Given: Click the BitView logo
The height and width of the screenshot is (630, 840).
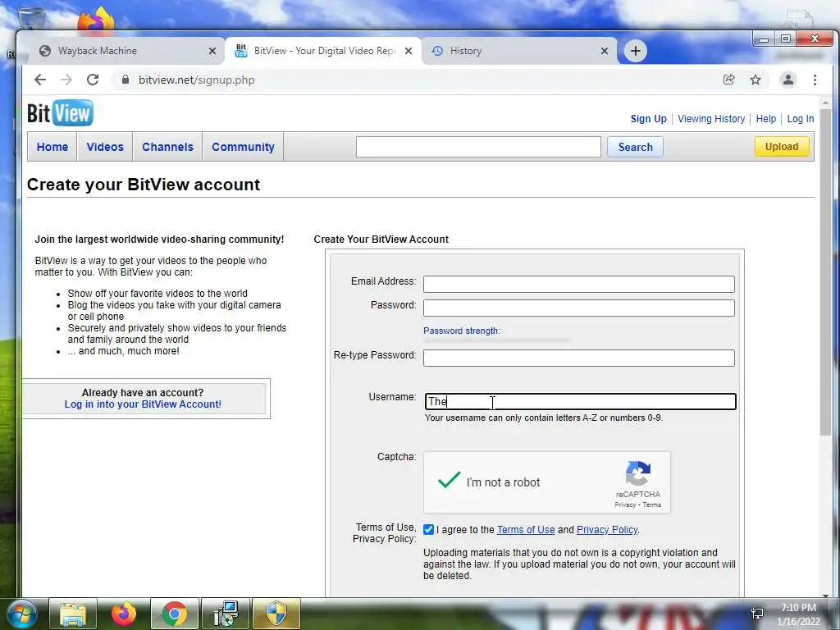Looking at the screenshot, I should coord(60,113).
